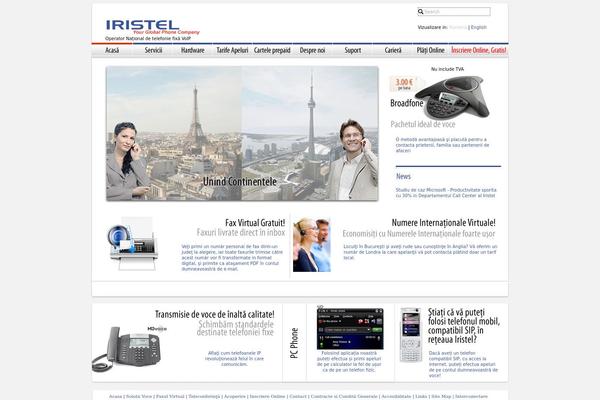Click footer Fax Virtual link
This screenshot has height=400, width=600.
[170, 396]
